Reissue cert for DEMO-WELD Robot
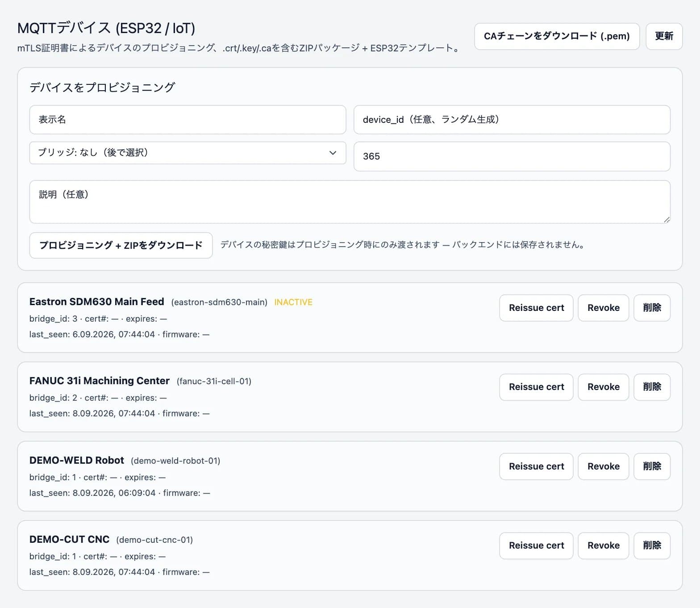The height and width of the screenshot is (608, 700). [536, 466]
